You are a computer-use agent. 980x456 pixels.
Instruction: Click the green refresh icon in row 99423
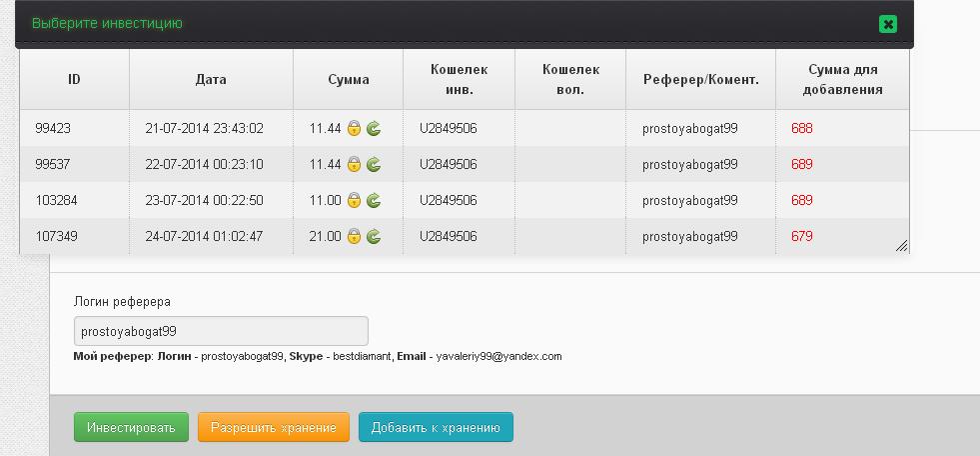(x=374, y=128)
